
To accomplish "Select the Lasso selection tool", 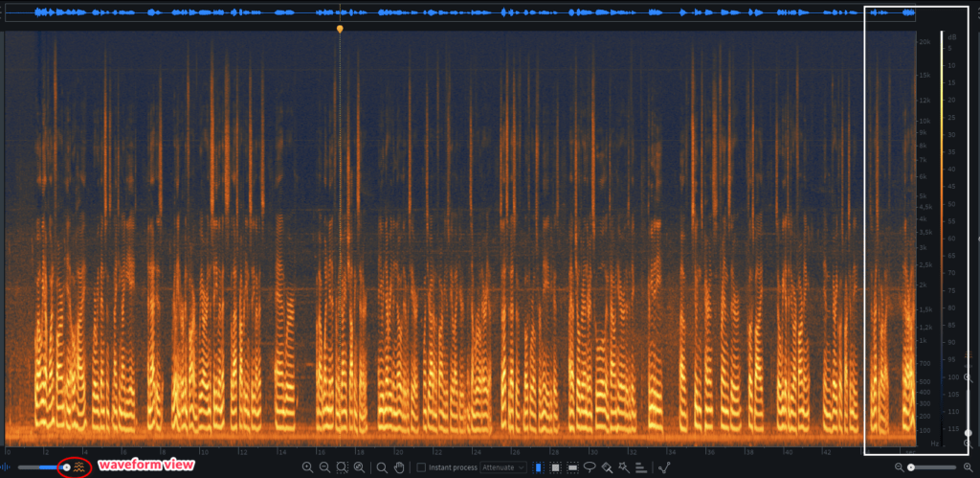I will coord(590,467).
